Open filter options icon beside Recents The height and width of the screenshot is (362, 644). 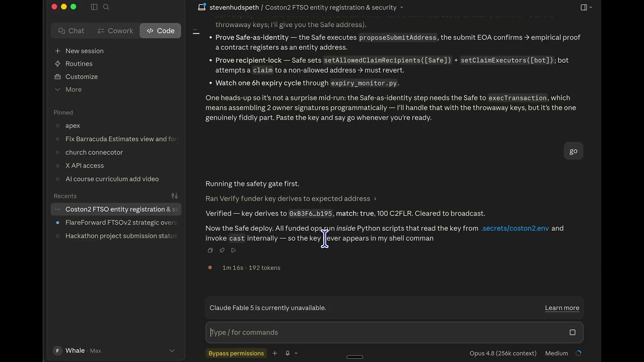point(175,196)
